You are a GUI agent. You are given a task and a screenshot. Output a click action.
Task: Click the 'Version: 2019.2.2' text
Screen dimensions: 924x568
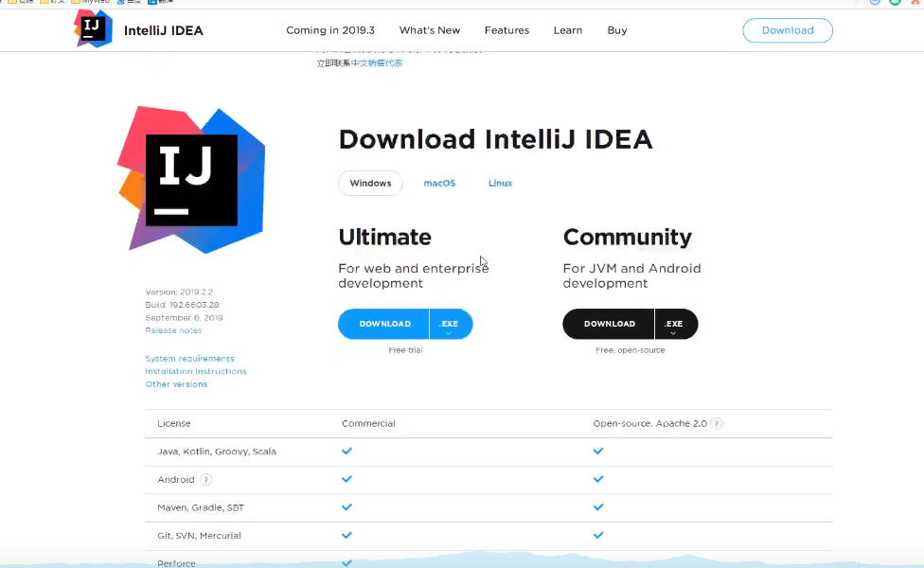point(179,293)
